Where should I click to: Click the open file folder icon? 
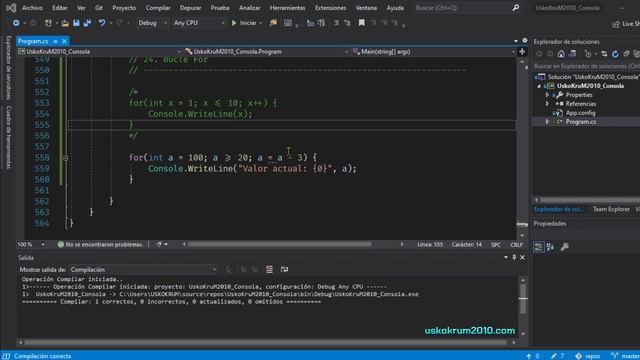pyautogui.click(x=65, y=23)
